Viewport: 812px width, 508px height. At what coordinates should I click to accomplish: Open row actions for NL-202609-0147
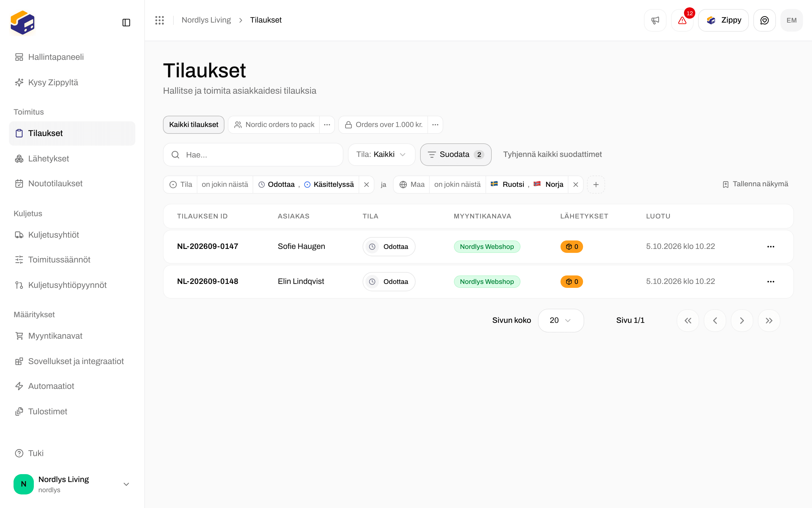[x=771, y=247]
